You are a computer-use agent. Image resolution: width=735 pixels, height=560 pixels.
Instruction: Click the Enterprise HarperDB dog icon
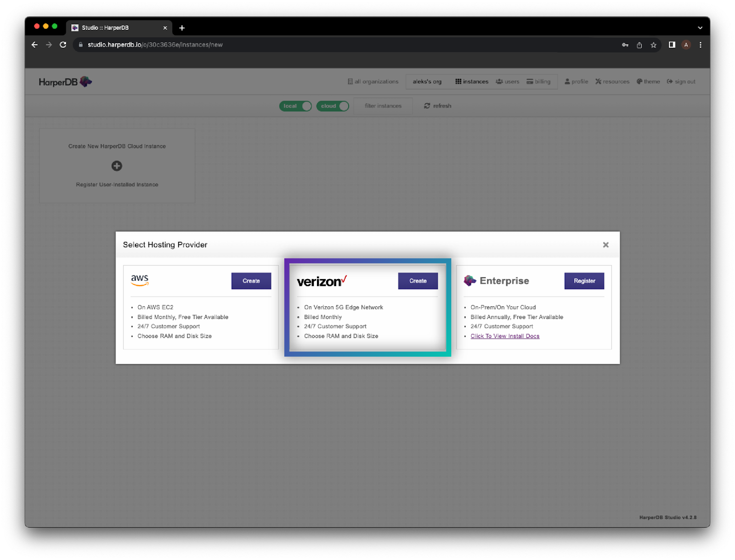(x=469, y=280)
